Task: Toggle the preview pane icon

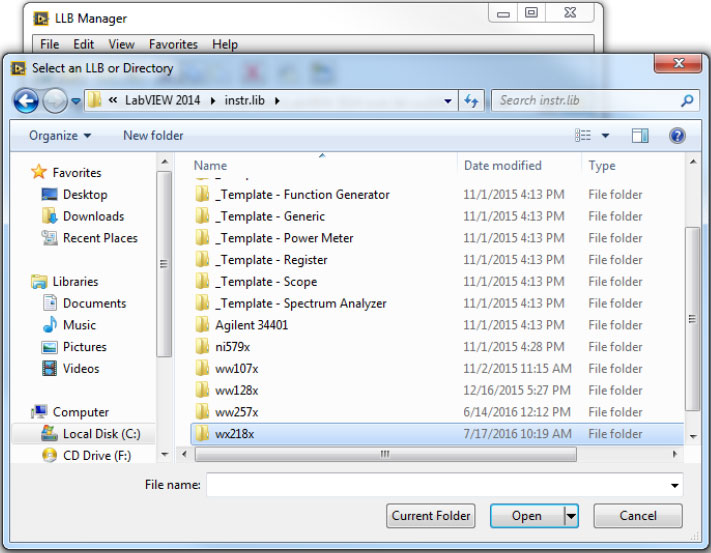Action: [x=640, y=135]
